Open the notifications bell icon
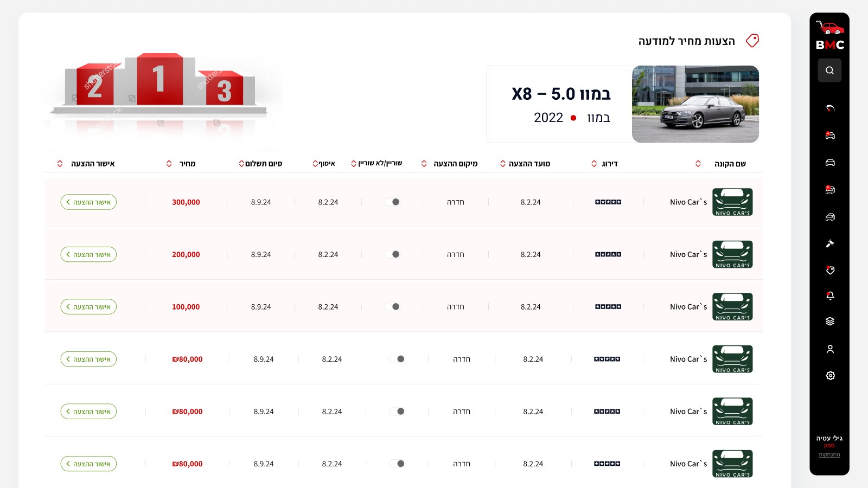The width and height of the screenshot is (868, 488). click(x=830, y=296)
